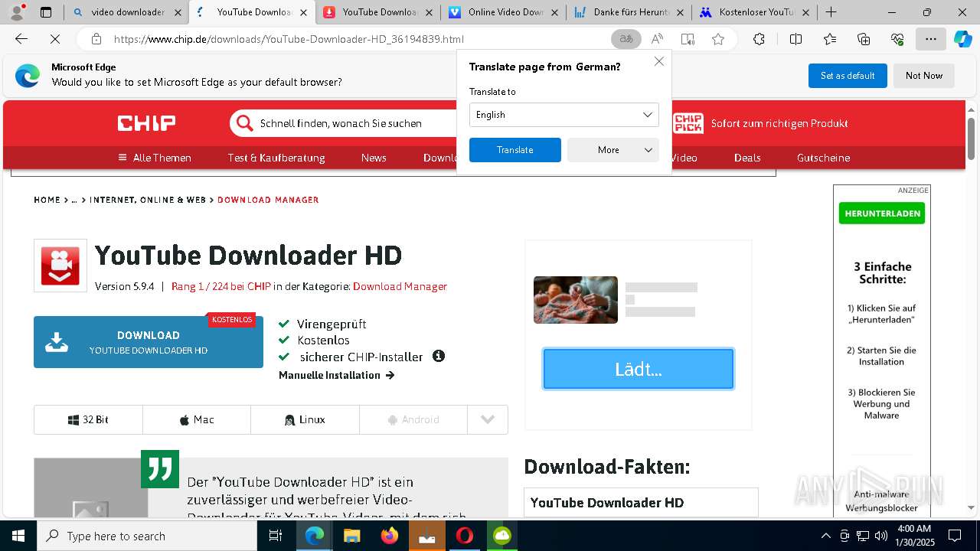The image size is (980, 551).
Task: Open File Explorer from taskbar
Action: click(x=351, y=536)
